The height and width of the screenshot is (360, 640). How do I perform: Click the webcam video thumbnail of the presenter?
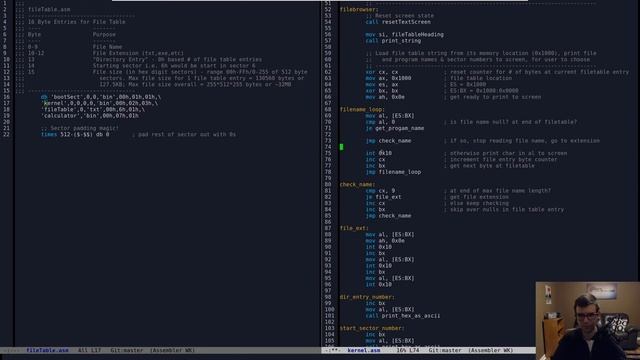pos(588,321)
